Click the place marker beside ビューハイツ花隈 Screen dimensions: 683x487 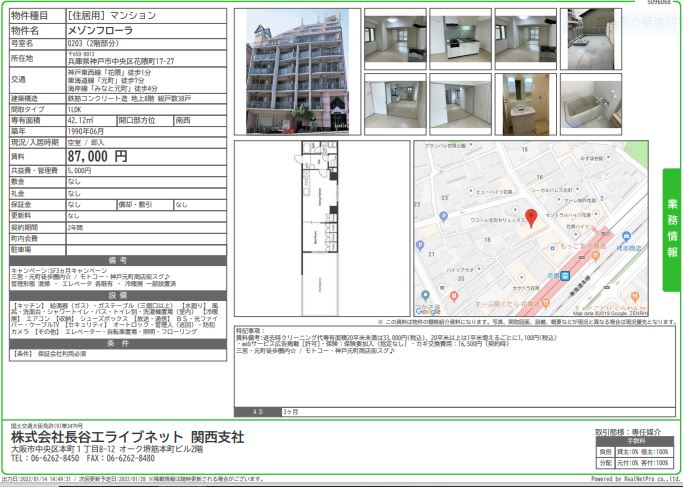click(470, 191)
